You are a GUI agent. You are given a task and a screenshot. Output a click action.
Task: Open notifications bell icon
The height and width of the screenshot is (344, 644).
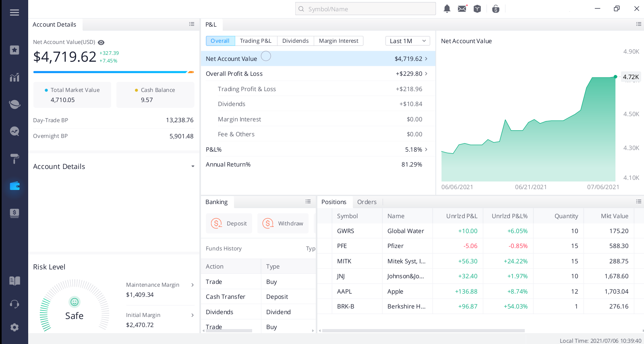[447, 8]
